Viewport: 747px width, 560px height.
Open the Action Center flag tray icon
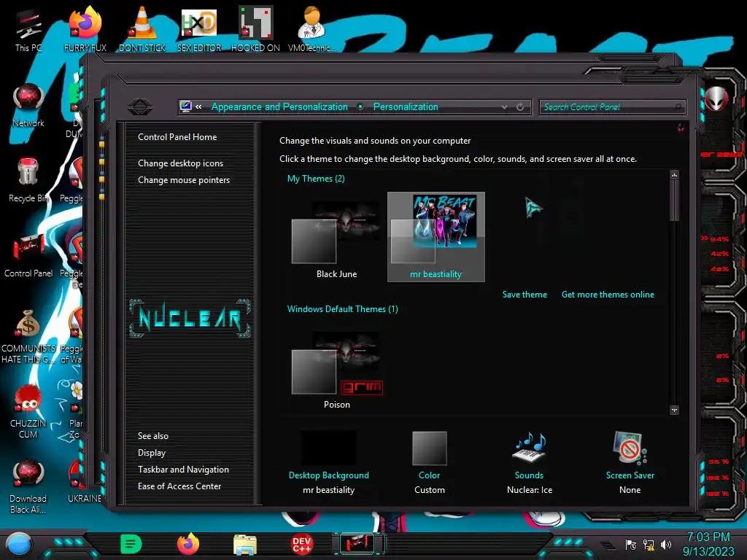pos(631,544)
